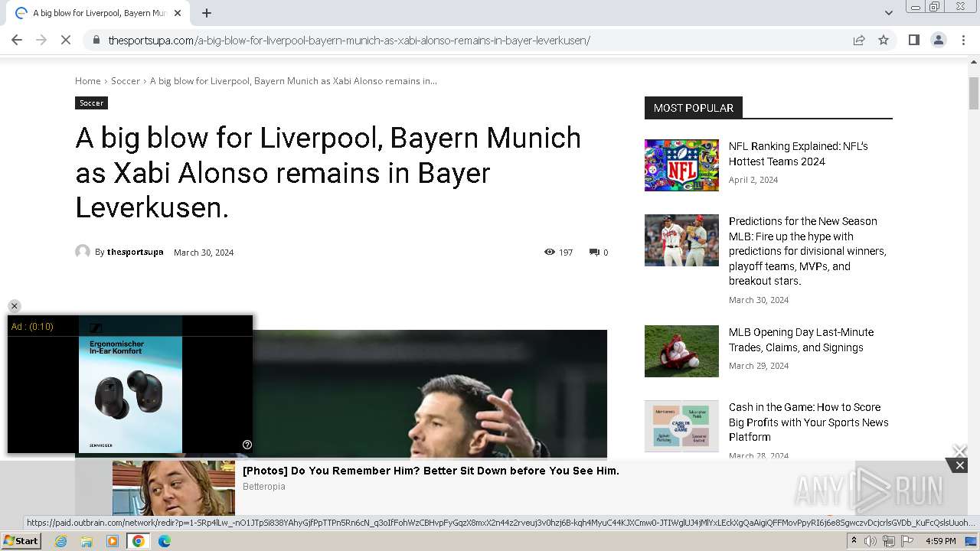Select the Liverpool article browser tab
980x551 pixels.
tap(98, 13)
